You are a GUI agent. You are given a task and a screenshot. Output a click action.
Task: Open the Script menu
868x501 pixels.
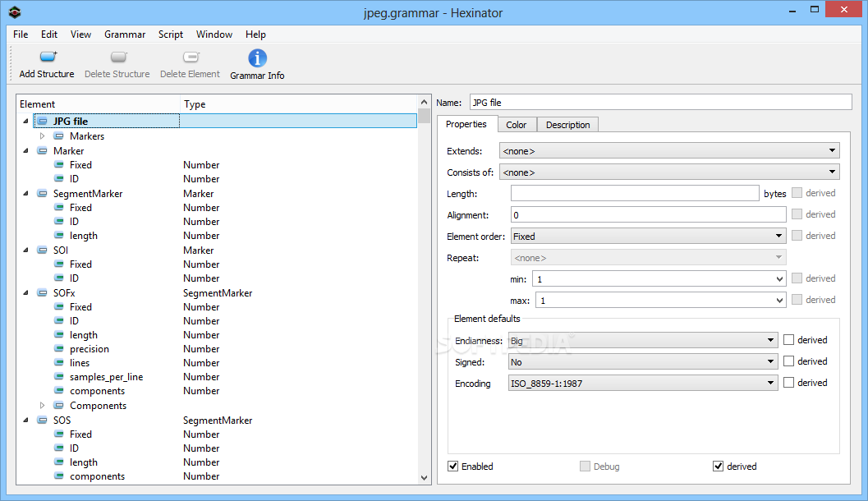point(171,34)
